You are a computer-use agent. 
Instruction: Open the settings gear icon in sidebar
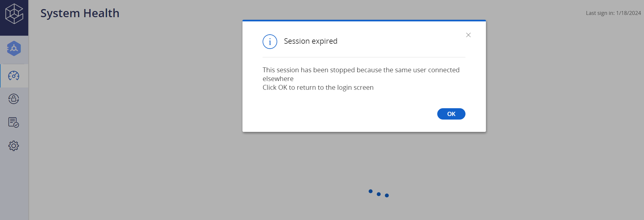point(14,146)
